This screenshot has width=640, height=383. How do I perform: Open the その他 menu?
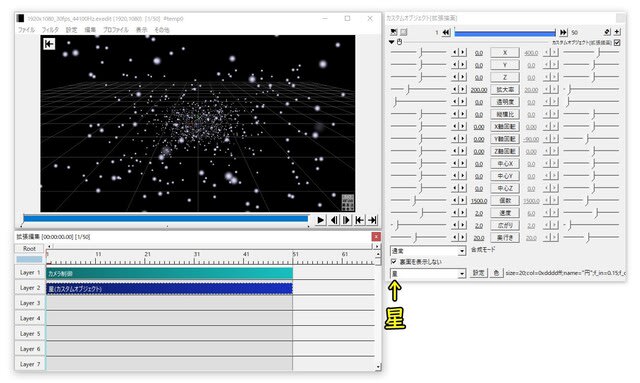tap(162, 30)
